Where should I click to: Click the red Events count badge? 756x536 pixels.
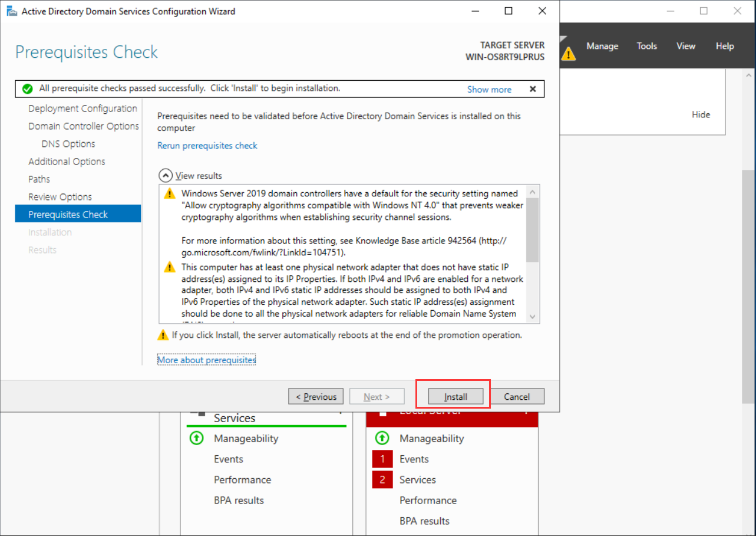point(382,459)
